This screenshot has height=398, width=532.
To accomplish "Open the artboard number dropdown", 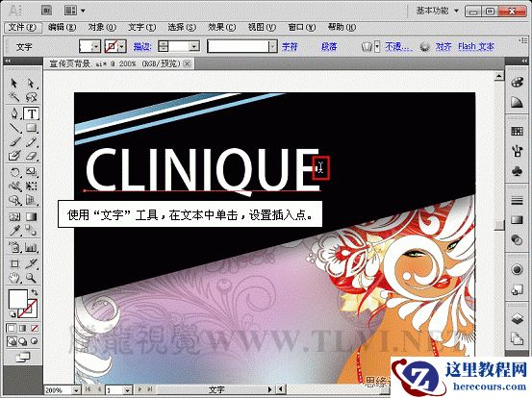I will click(x=127, y=390).
